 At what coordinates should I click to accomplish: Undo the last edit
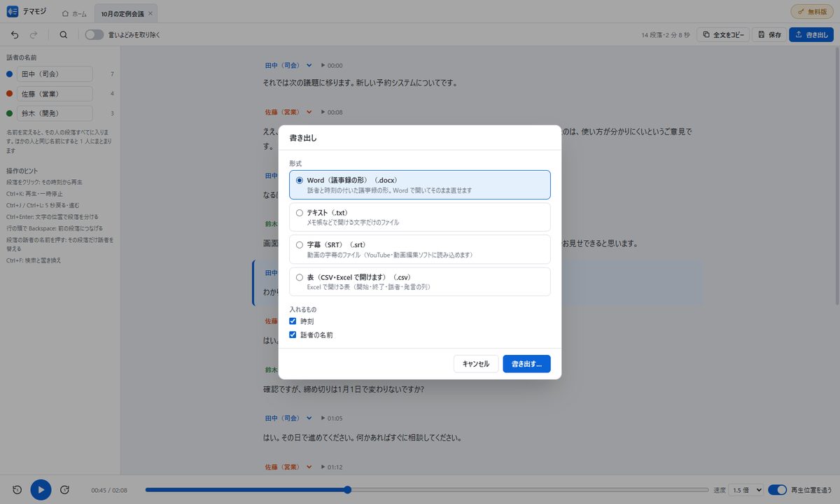(15, 34)
